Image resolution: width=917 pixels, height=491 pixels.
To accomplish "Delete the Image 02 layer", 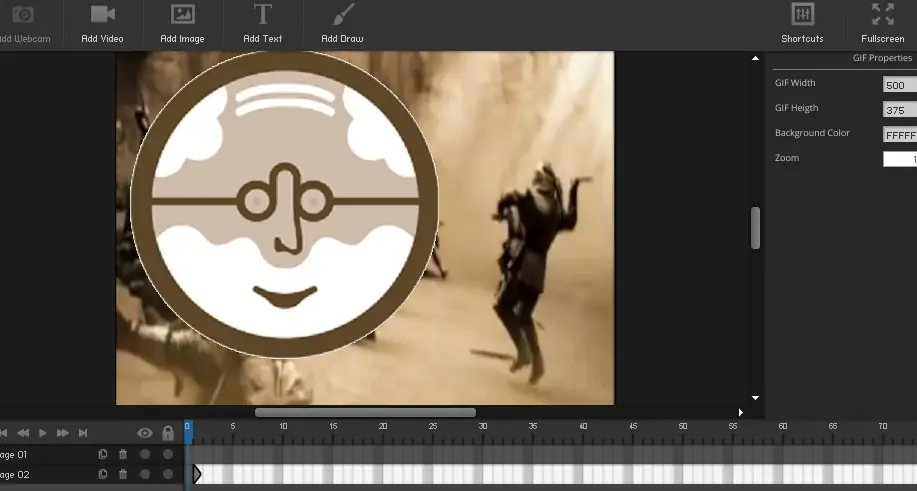I will (123, 474).
